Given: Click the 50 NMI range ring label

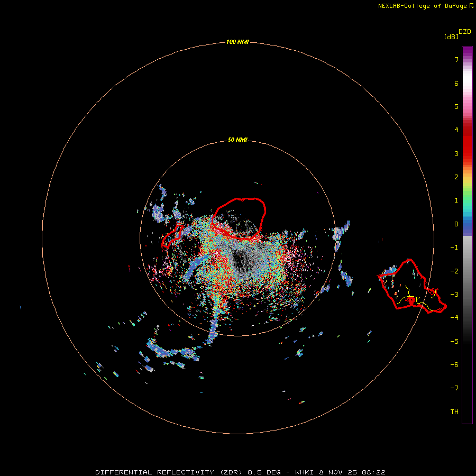Looking at the screenshot, I should (x=237, y=140).
